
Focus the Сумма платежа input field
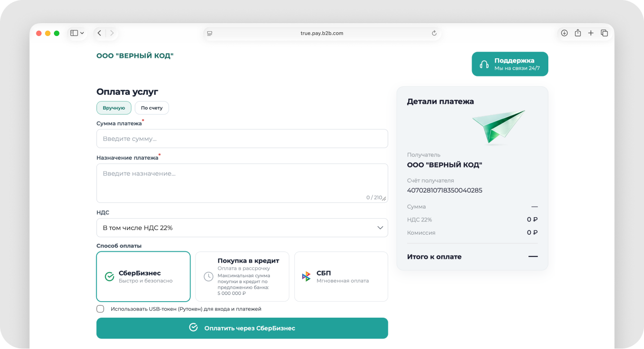[242, 138]
